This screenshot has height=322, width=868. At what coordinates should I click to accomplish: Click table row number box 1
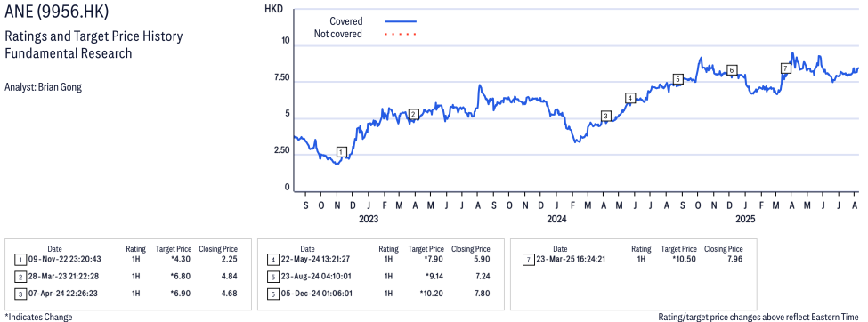[x=20, y=259]
